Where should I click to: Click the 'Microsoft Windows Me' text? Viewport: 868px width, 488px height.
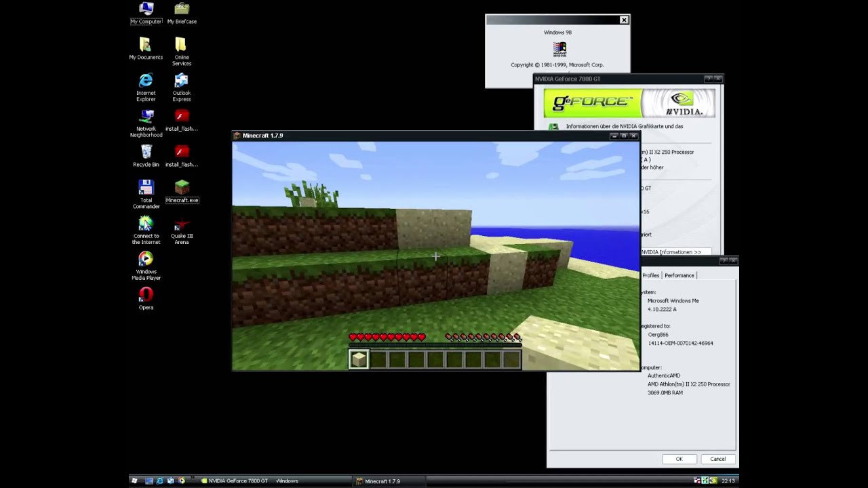(x=673, y=300)
